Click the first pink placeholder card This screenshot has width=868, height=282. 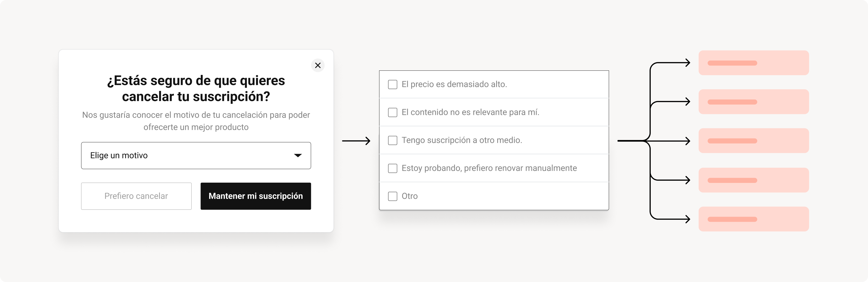tap(754, 63)
